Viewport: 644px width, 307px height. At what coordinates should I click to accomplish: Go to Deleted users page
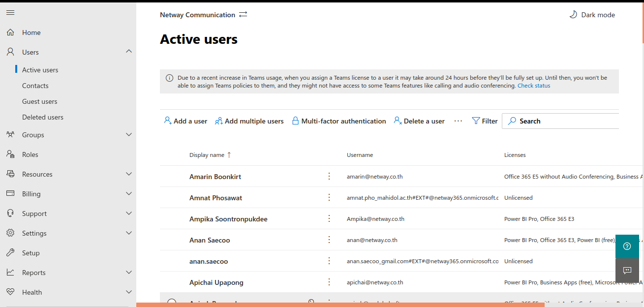[42, 117]
